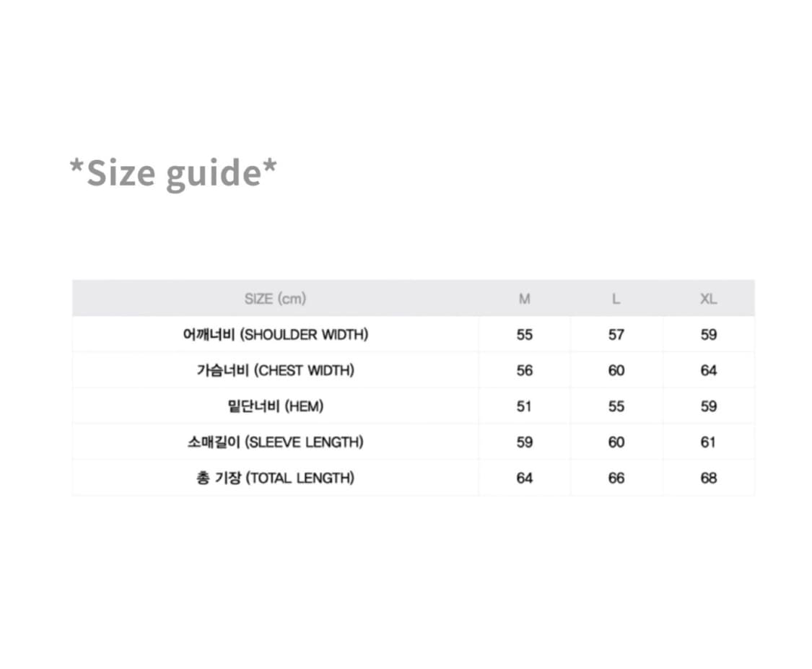Click the "*Size guide*" heading
This screenshot has width=812, height=669.
(x=173, y=173)
